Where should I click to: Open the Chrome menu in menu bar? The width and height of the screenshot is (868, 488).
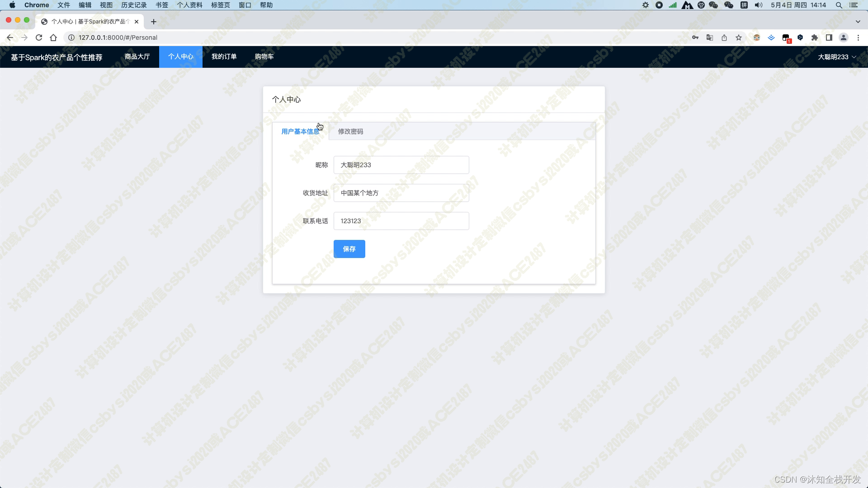37,5
